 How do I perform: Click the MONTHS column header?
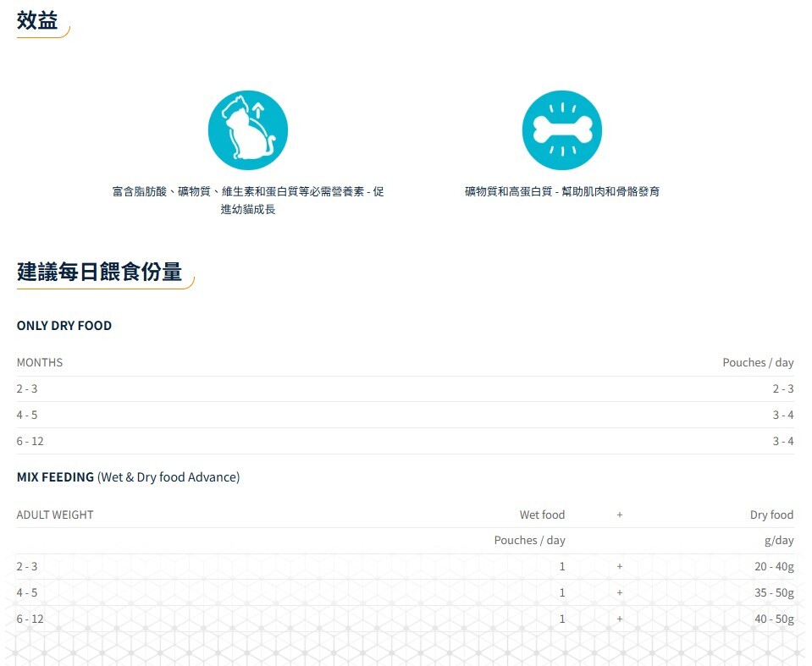[40, 362]
